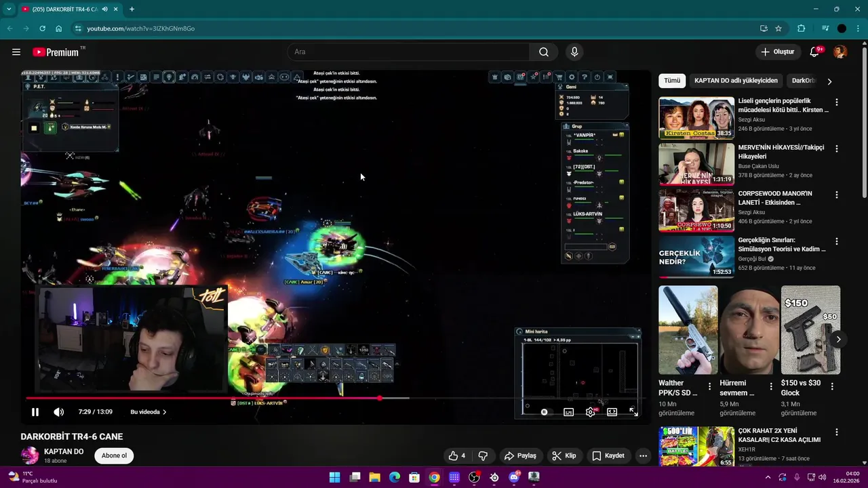Like the video thumbs-up button
868x488 pixels.
point(456,455)
